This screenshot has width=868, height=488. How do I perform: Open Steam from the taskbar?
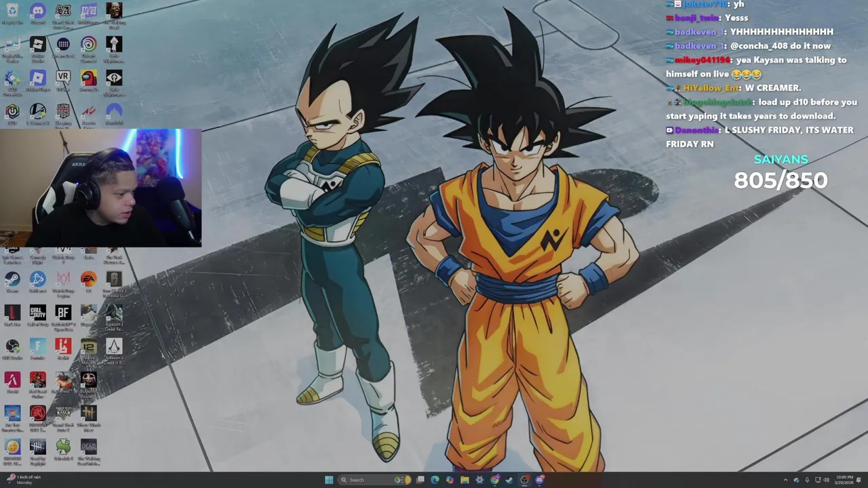509,480
